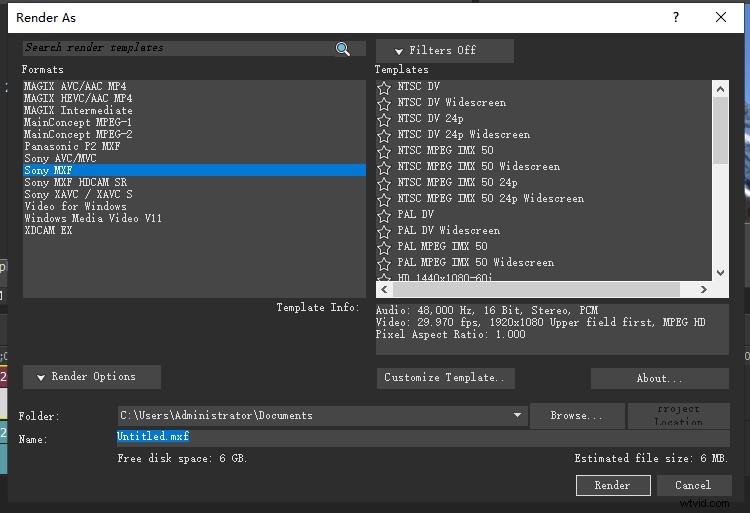Screen dimensions: 750x513
Task: Toggle star on NTSC MPEG IMX 50 24p
Action: [384, 183]
